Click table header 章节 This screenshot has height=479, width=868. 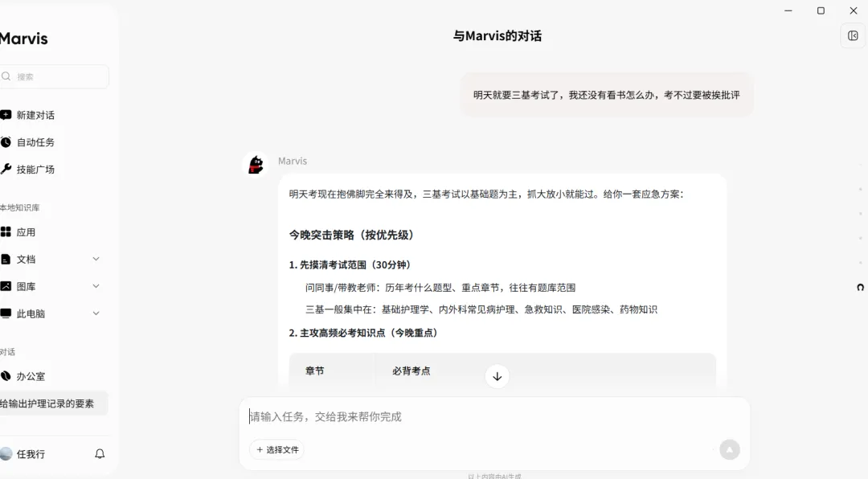click(x=314, y=371)
